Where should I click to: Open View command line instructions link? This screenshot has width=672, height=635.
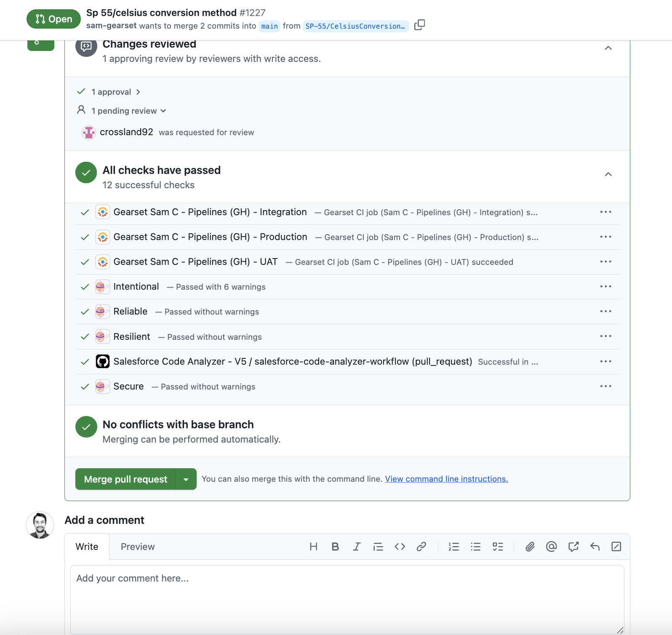(x=446, y=479)
